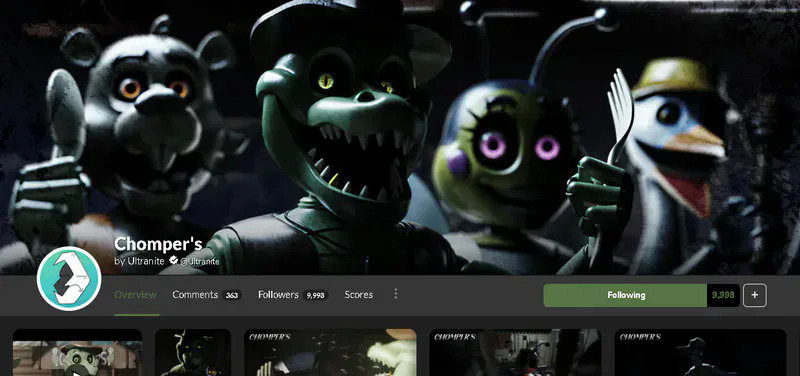The image size is (800, 376).
Task: Click the 363 comments count badge
Action: pos(232,295)
